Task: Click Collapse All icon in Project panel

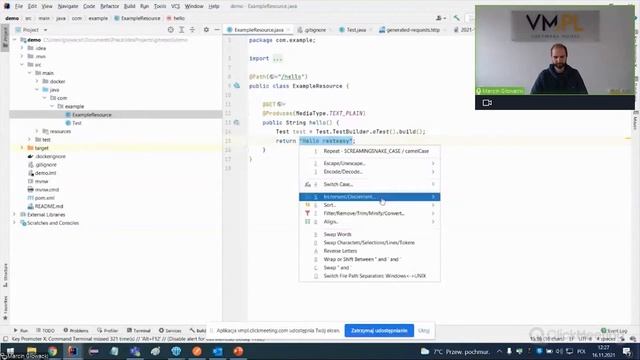Action: click(x=192, y=30)
